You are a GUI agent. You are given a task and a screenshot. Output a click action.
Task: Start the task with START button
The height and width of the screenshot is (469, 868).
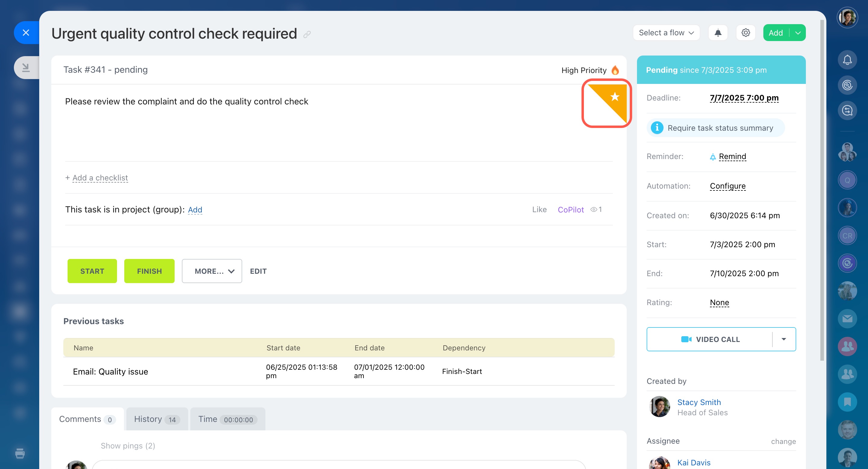point(92,271)
